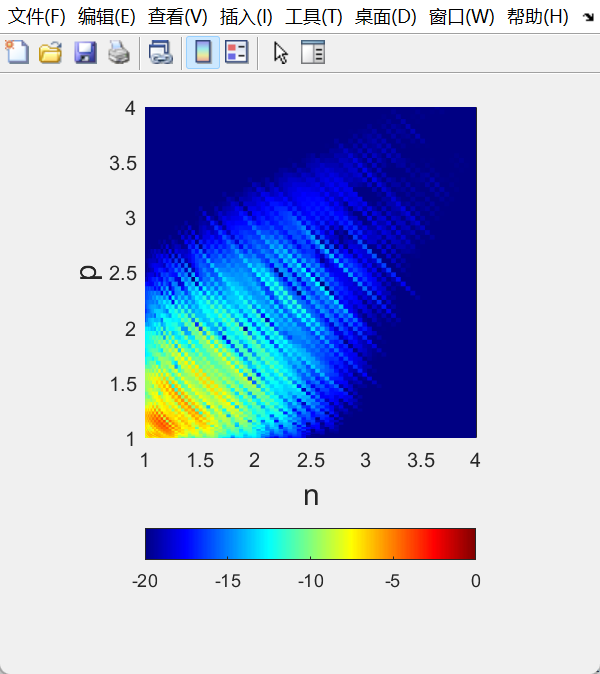Open the 窗口(W) menu
Screen dimensions: 600x674
coord(462,17)
